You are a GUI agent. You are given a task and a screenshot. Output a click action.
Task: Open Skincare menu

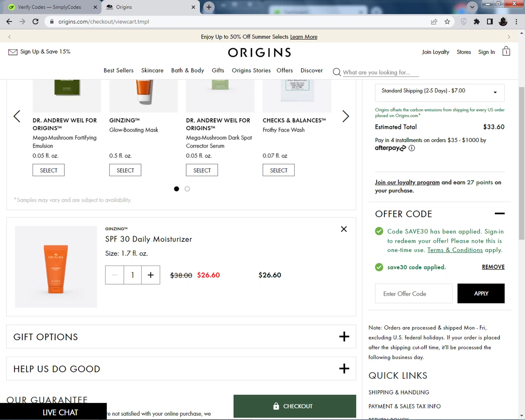[x=152, y=70]
